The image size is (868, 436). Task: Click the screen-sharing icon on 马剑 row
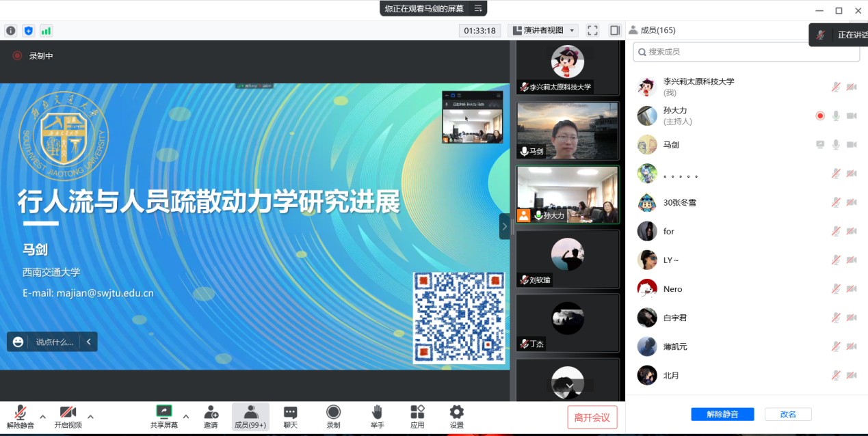(820, 144)
